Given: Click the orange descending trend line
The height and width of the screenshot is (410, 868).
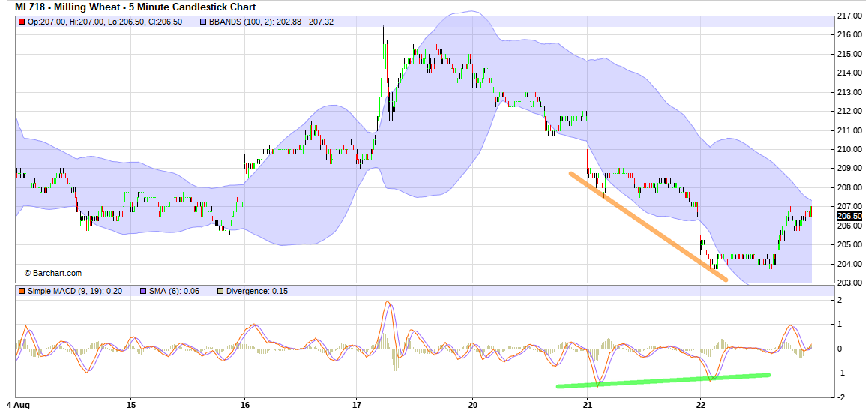Looking at the screenshot, I should [648, 226].
